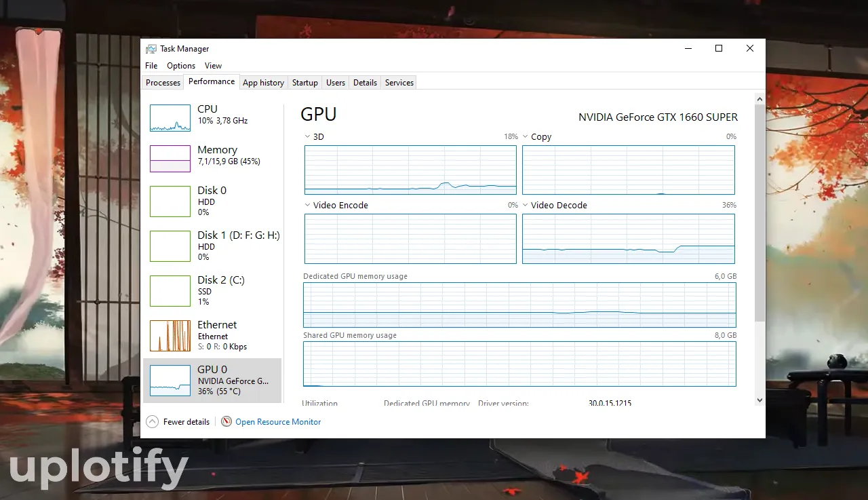The image size is (868, 500).
Task: Click the Fewer details arrow icon
Action: point(153,422)
